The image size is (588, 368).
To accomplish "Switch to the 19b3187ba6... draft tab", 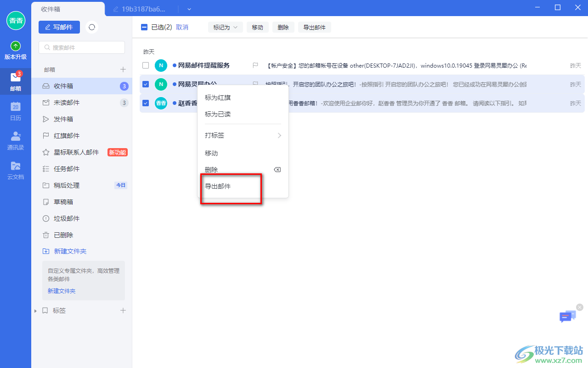I will [139, 9].
